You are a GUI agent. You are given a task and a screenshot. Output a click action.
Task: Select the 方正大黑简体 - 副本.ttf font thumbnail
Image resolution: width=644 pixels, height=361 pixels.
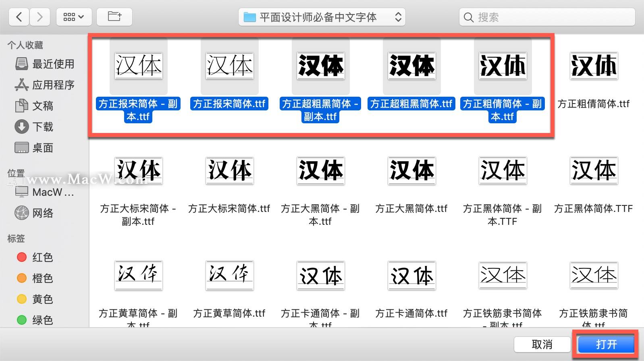[320, 170]
